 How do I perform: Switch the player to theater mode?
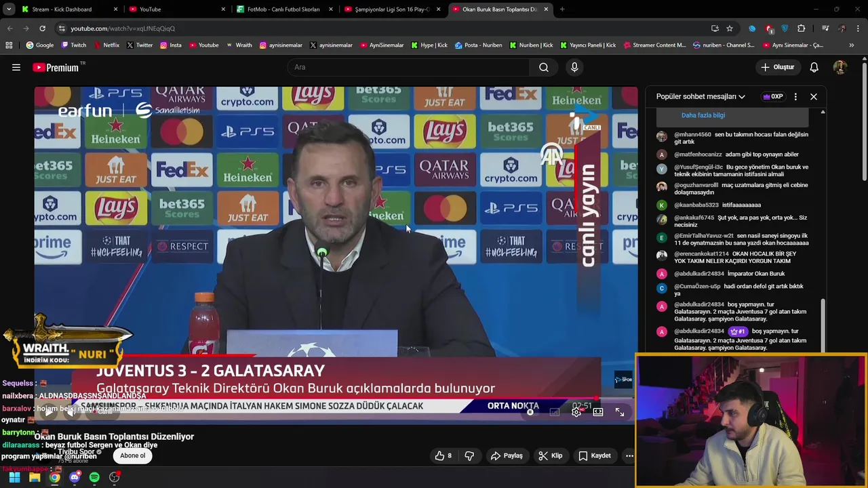[597, 411]
